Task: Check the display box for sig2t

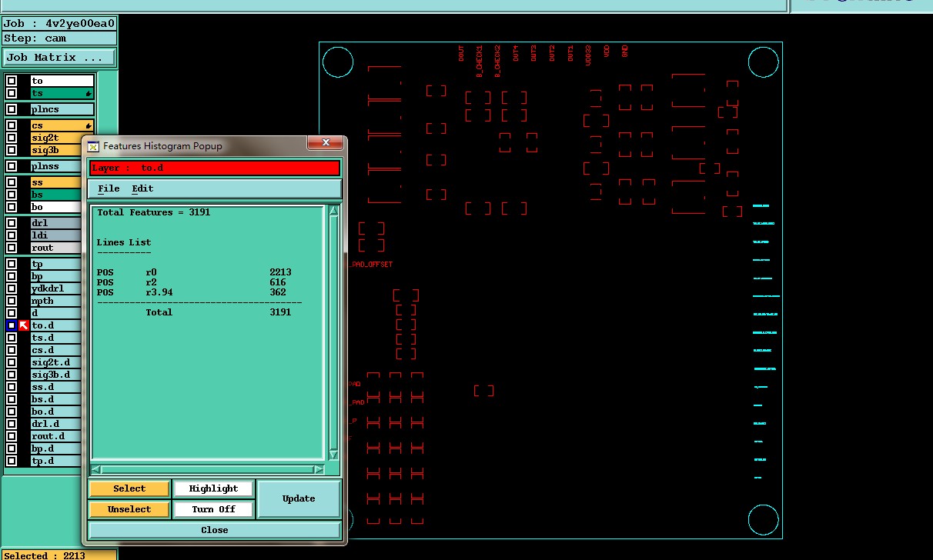Action: point(12,138)
